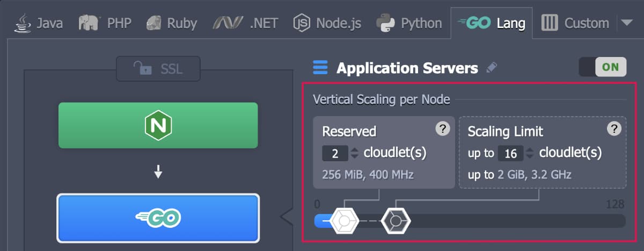Open the Custom tab
This screenshot has width=644, height=251.
(x=576, y=23)
